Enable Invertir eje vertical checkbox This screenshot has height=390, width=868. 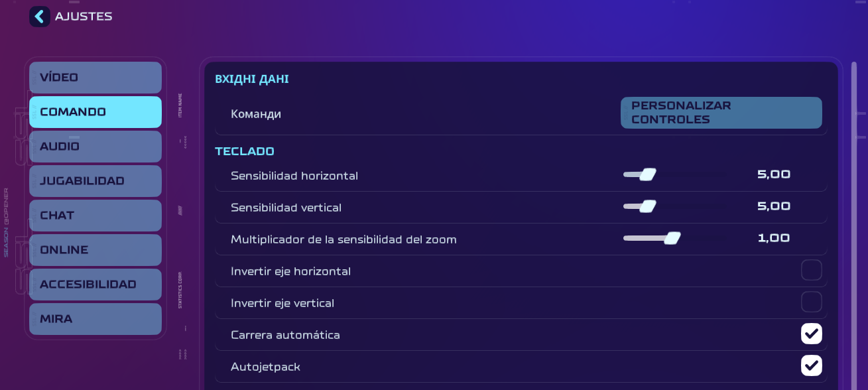point(811,302)
